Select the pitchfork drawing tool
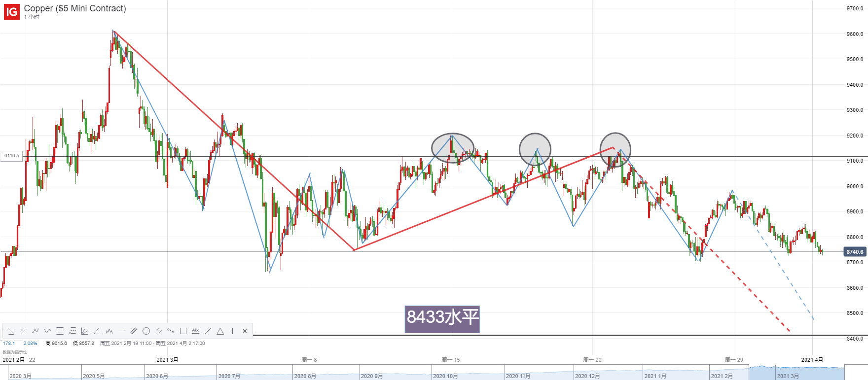This screenshot has width=868, height=380. [x=158, y=331]
